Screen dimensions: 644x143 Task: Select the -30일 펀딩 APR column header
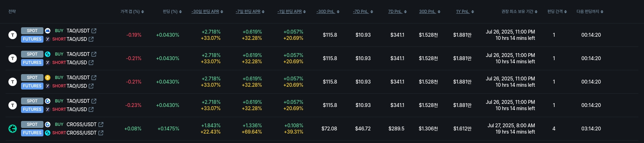click(205, 12)
